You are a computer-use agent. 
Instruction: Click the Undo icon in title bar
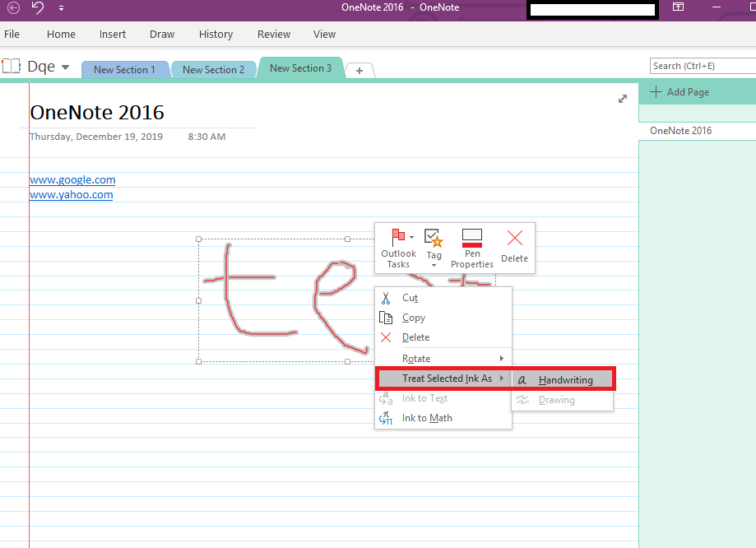pos(38,7)
